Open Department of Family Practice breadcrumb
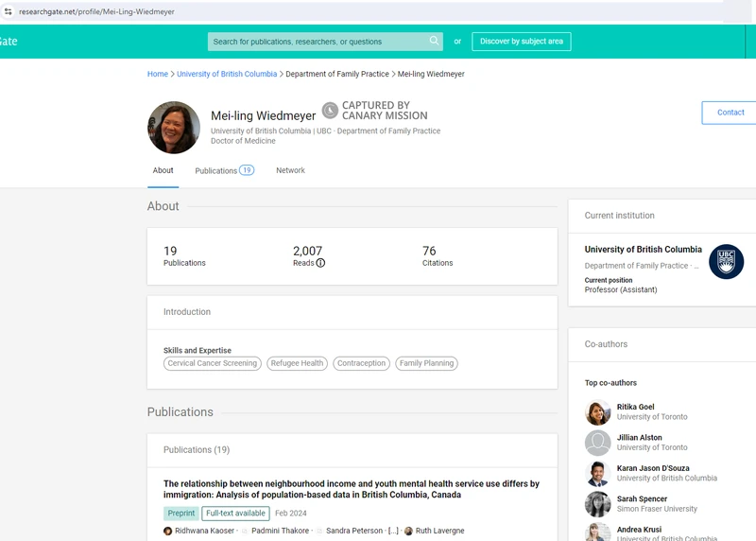 coord(337,74)
